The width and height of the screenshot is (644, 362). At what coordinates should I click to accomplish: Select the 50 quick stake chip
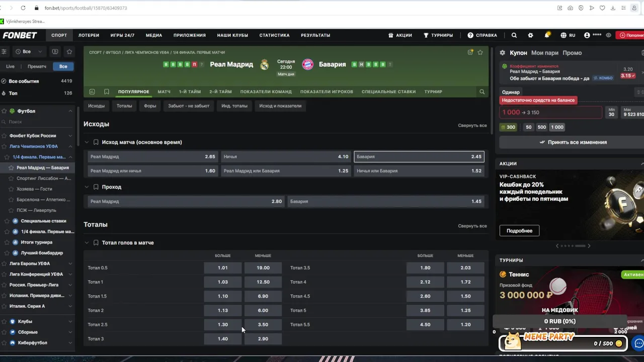pyautogui.click(x=528, y=127)
